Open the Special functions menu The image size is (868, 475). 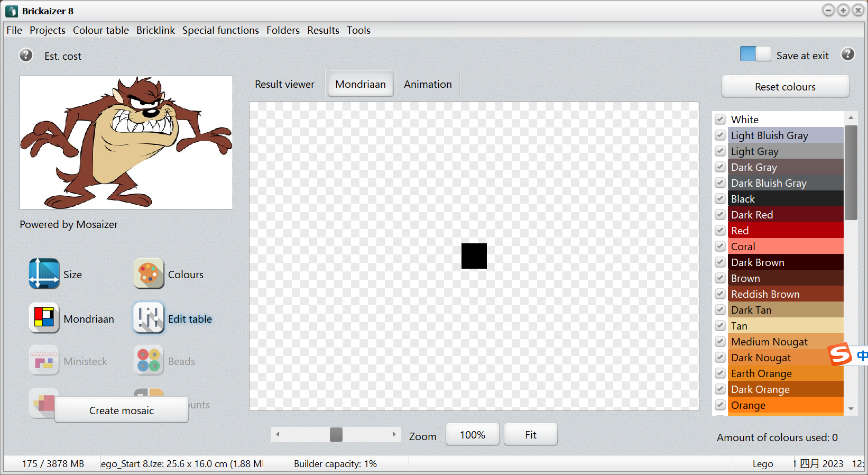tap(220, 30)
